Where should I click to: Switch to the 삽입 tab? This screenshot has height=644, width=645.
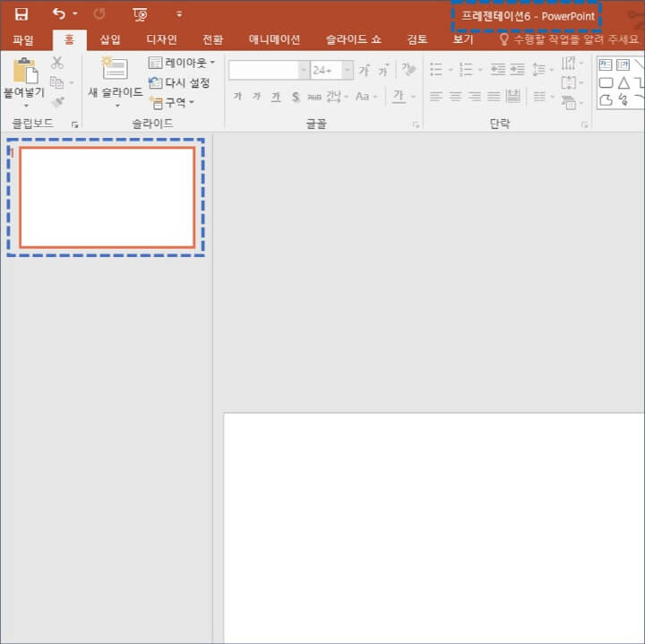[110, 39]
